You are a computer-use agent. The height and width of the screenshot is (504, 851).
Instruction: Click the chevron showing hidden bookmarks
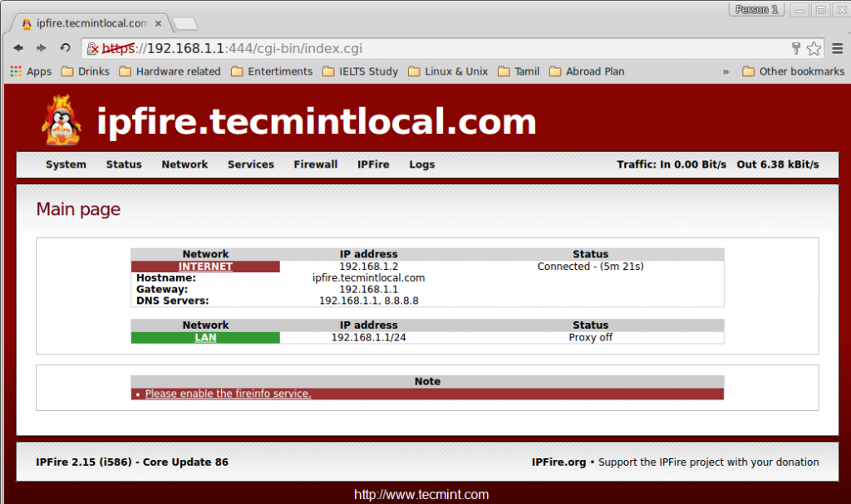click(726, 71)
